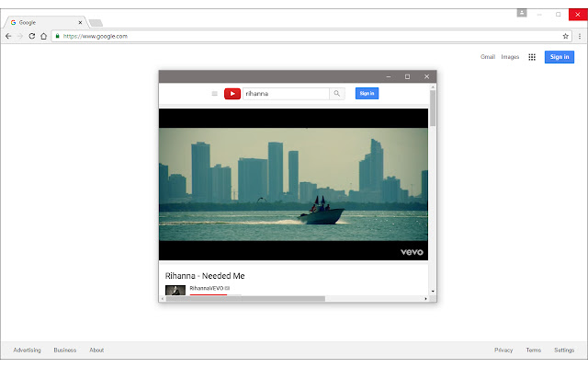Screen dimensions: 588x368
Task: Click the address bar URL field
Action: [311, 36]
